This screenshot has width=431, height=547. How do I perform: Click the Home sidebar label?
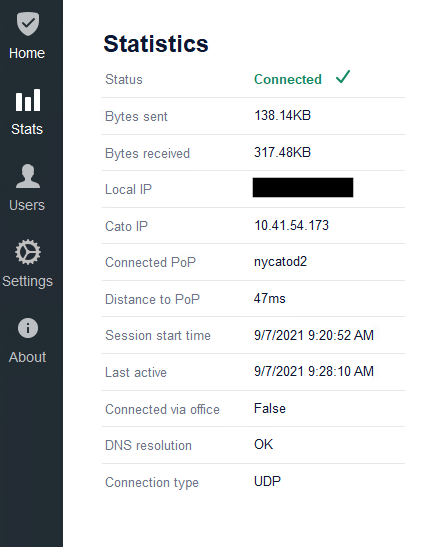[x=27, y=53]
